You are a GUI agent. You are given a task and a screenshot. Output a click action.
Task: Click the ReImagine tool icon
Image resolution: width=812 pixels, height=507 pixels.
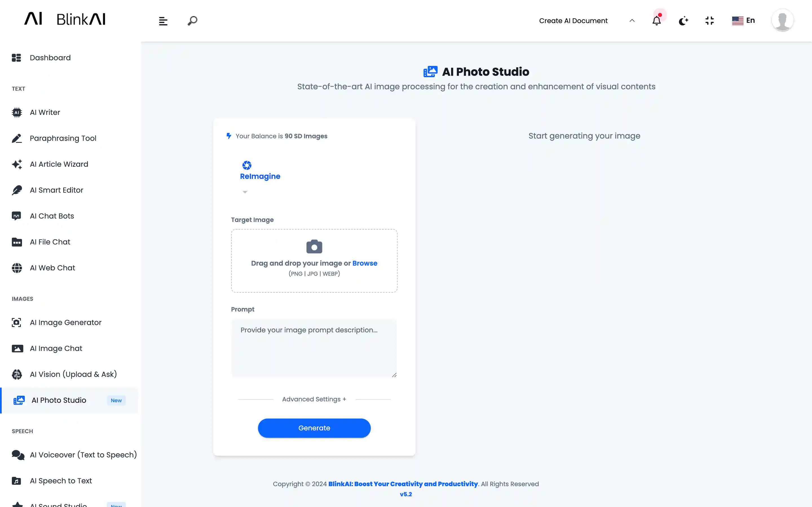coord(246,165)
